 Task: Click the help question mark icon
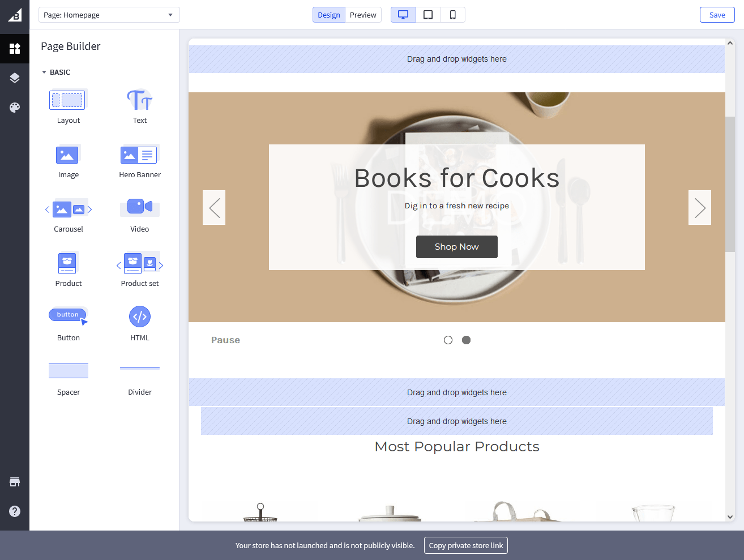point(15,511)
